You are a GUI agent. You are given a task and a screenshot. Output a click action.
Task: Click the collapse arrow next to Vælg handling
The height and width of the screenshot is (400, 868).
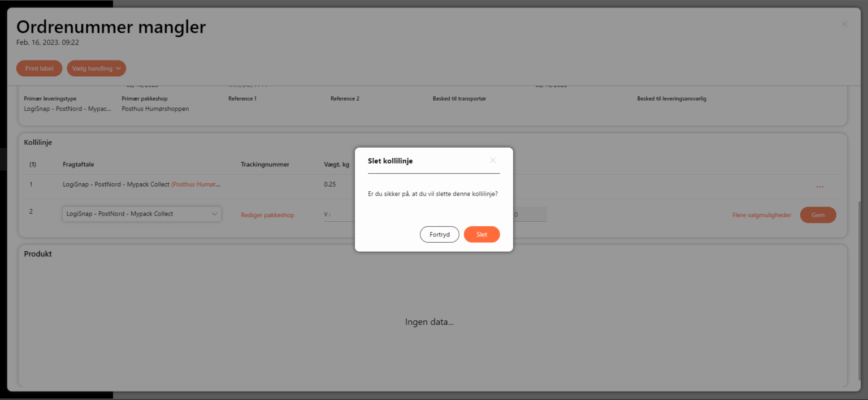[x=118, y=68]
